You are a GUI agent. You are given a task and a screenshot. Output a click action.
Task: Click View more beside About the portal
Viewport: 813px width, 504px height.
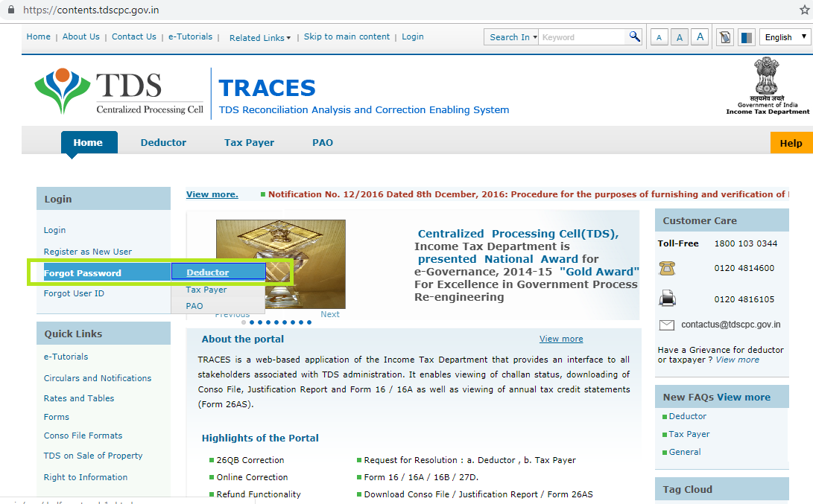click(x=561, y=339)
